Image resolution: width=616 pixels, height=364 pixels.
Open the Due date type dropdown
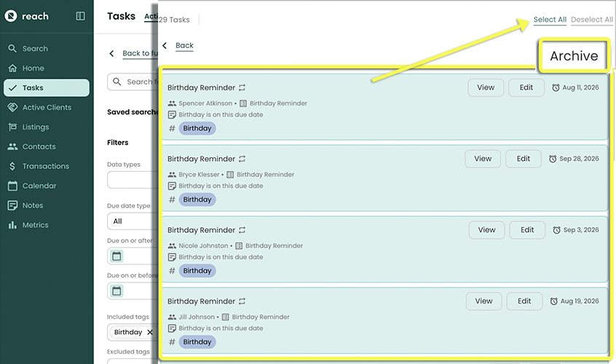131,221
